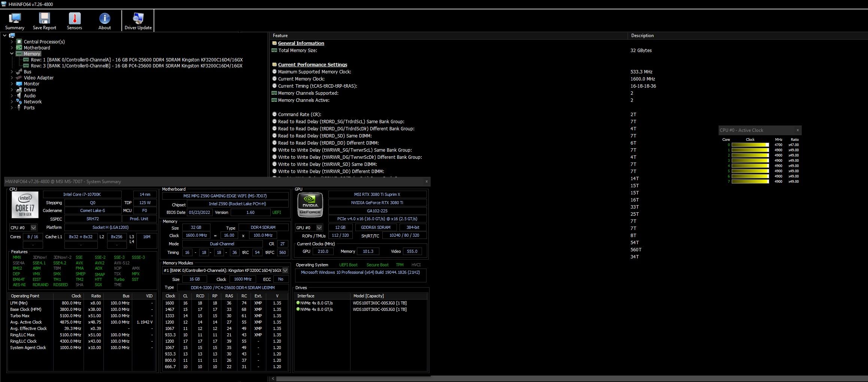868x382 pixels.
Task: Select Video Adapter tree node
Action: point(39,78)
